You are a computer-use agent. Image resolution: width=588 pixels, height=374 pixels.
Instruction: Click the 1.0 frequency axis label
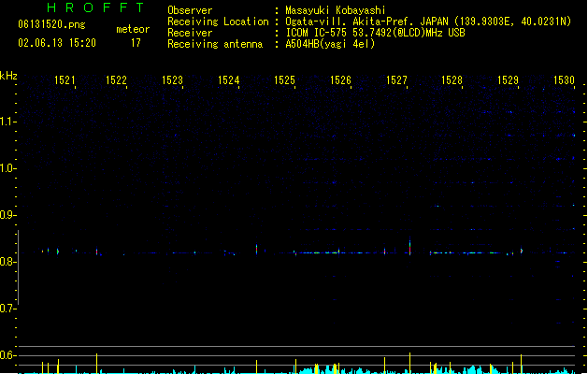(x=7, y=168)
